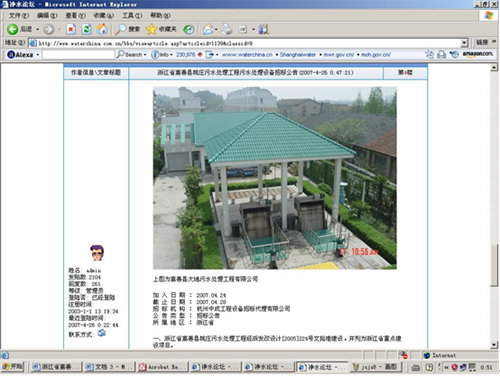Open the Search magnifier in the toolbar

[x=128, y=29]
